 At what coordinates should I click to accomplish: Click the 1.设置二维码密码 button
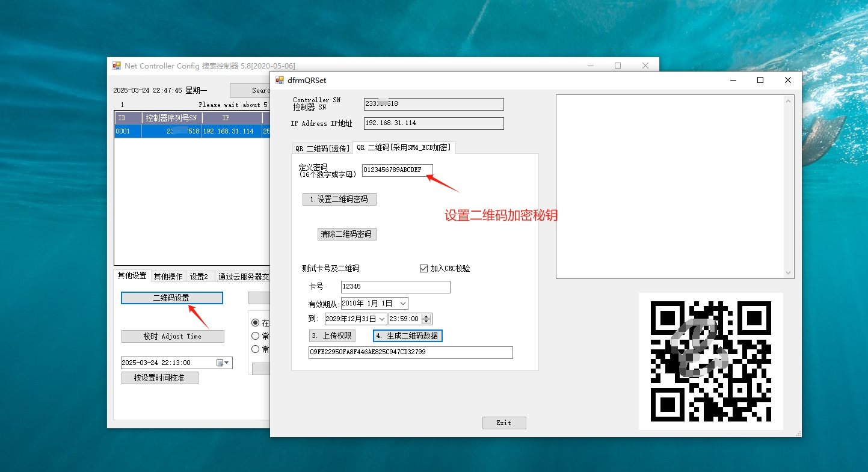tap(339, 199)
